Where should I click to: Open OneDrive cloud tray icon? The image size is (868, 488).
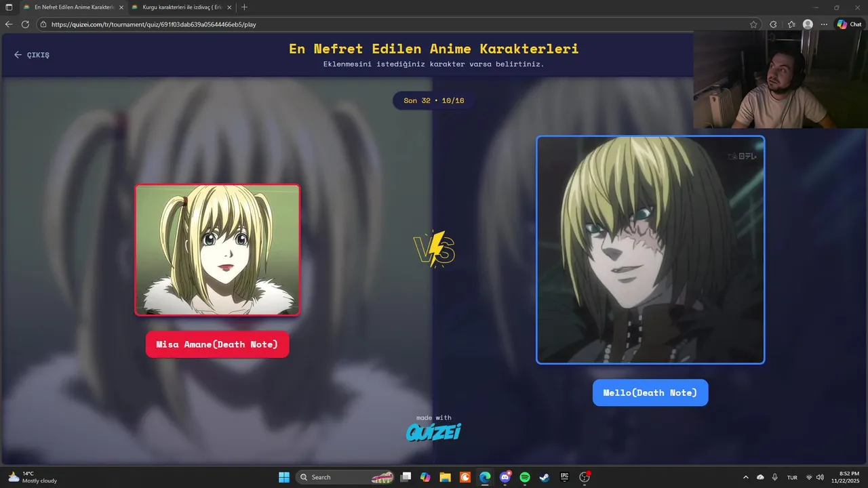coord(760,477)
